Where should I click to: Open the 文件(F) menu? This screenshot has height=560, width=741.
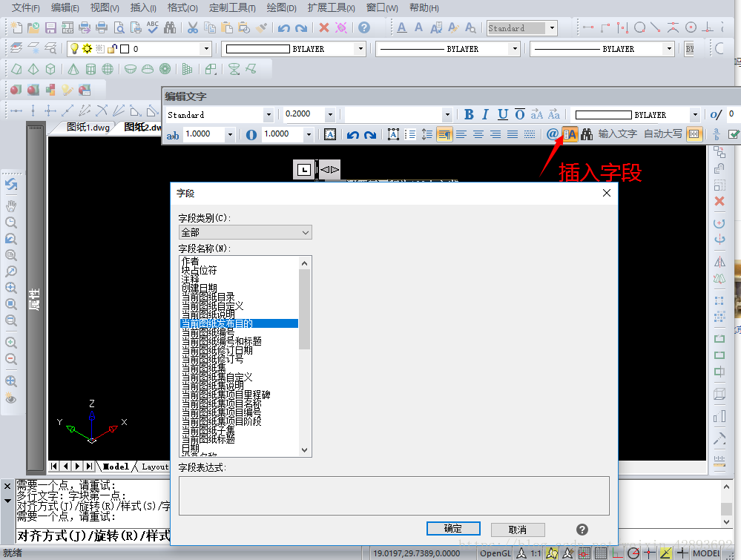pos(25,7)
